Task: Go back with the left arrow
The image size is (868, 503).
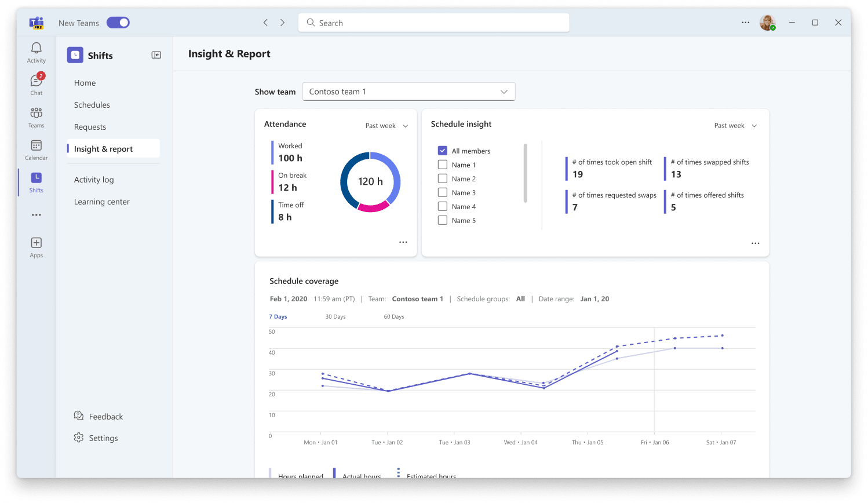Action: pos(265,23)
